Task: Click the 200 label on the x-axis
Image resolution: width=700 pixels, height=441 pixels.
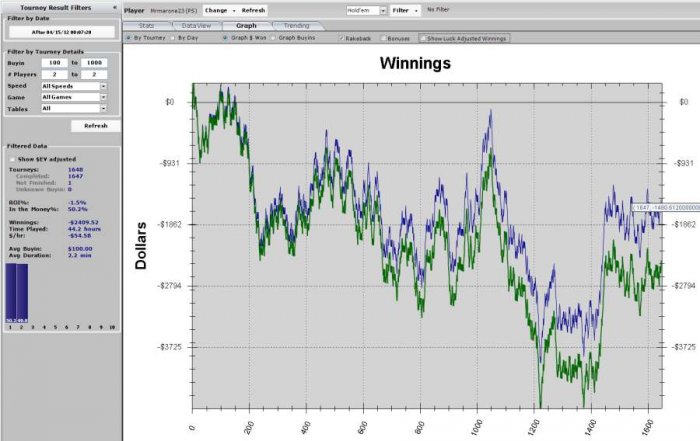Action: coord(249,427)
